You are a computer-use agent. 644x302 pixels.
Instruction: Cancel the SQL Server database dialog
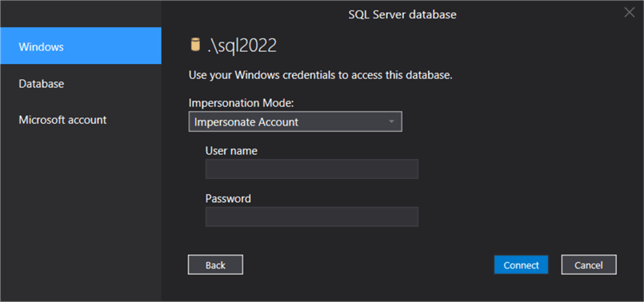pyautogui.click(x=589, y=264)
